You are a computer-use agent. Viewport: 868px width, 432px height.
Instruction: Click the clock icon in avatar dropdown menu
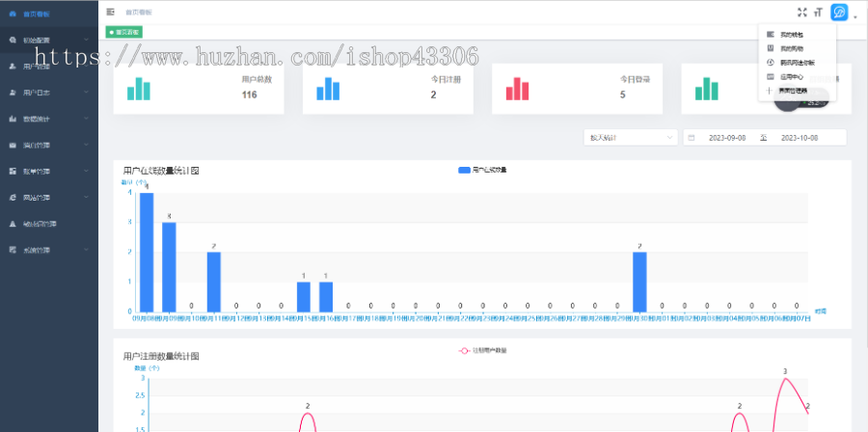(770, 63)
